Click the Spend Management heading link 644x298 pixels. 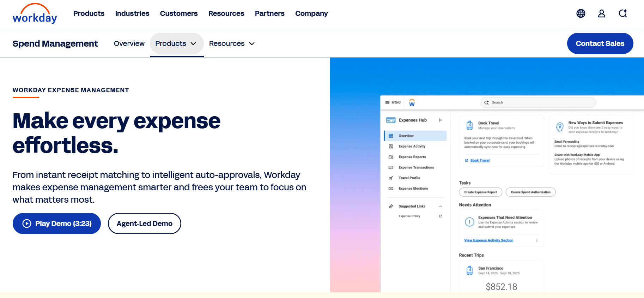[x=55, y=43]
